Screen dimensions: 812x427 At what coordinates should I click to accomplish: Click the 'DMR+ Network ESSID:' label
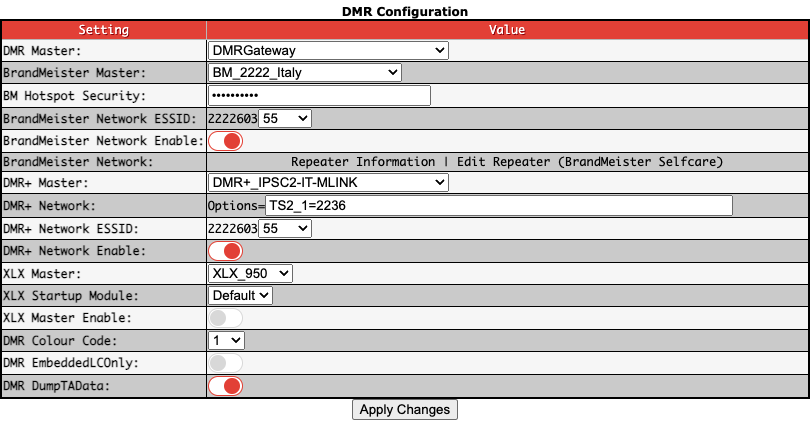[x=71, y=229]
